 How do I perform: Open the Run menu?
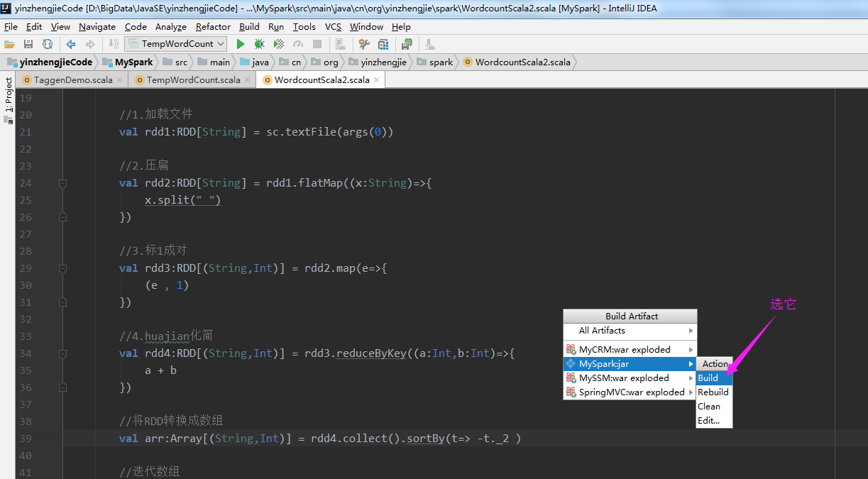click(276, 26)
